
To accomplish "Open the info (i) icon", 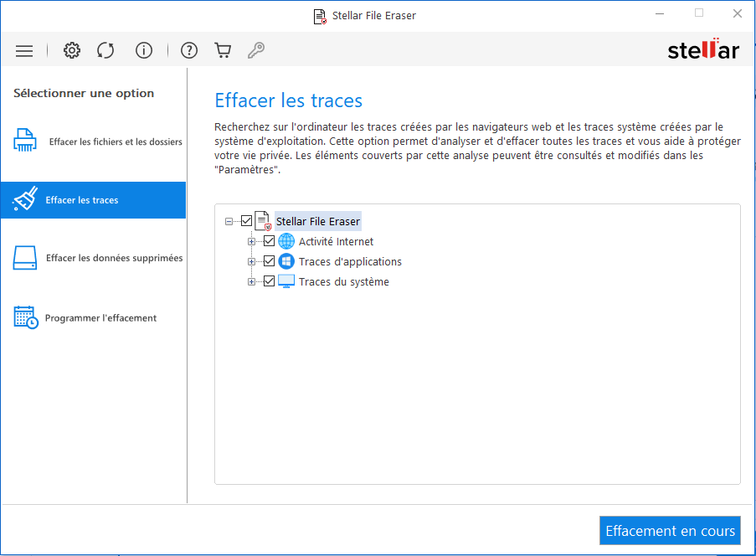I will pyautogui.click(x=144, y=50).
